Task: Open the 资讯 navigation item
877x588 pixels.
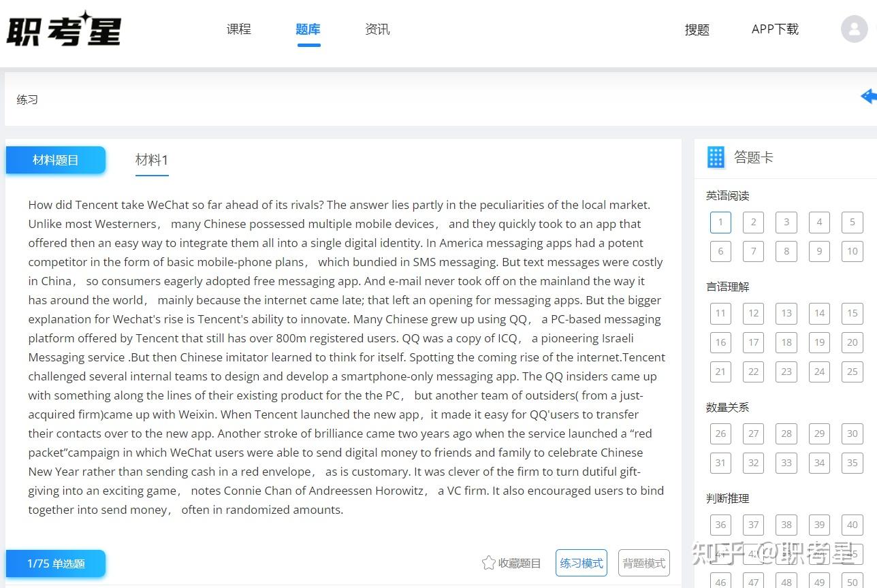Action: point(378,29)
